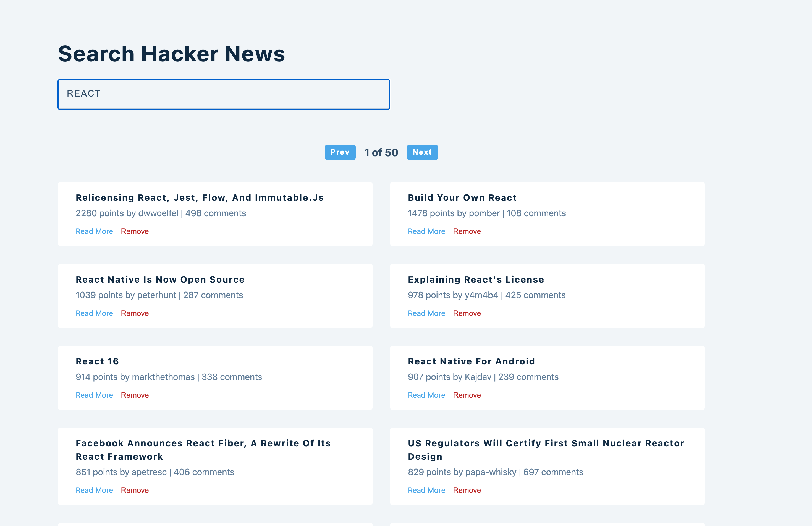Click '907 points by Kajdav' info line
Viewport: 812px width, 526px height.
coord(483,377)
